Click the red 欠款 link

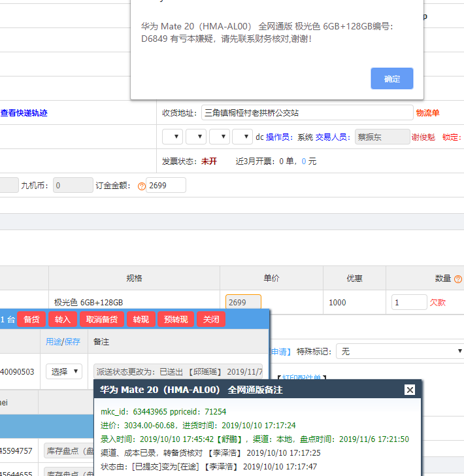coord(438,302)
